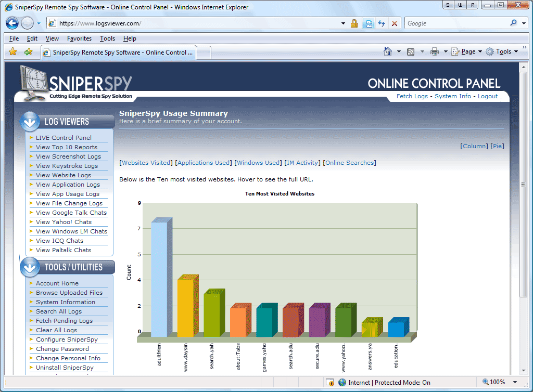Collapse the TOOLS / UTILITIES section arrow icon

30,267
